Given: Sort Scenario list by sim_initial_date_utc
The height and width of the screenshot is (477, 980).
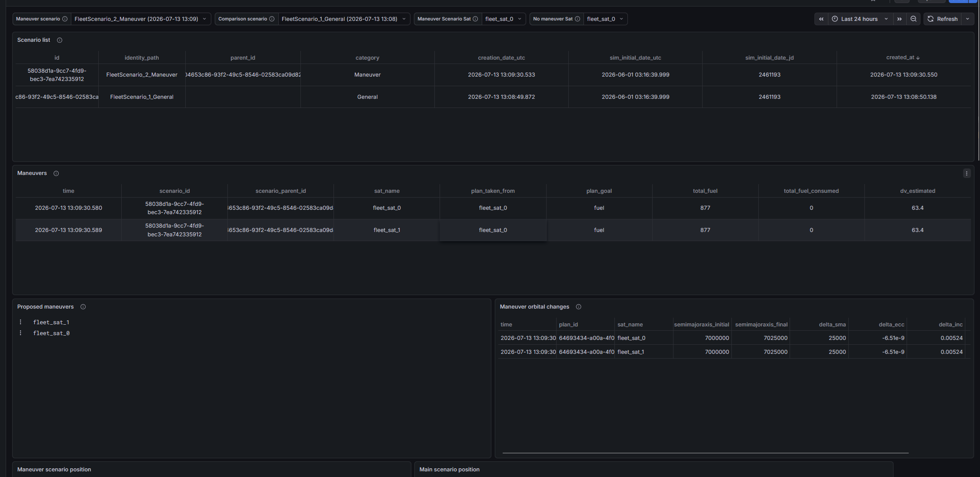Looking at the screenshot, I should pos(635,57).
